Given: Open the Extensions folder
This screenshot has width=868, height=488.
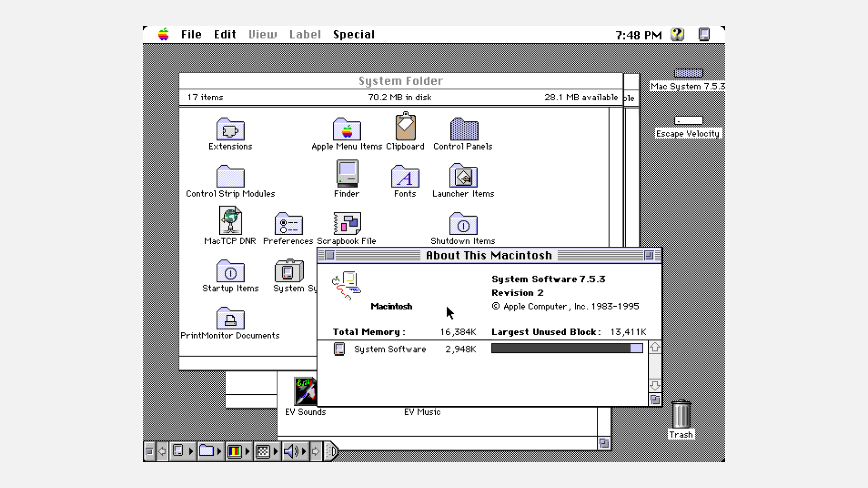Looking at the screenshot, I should click(x=230, y=130).
